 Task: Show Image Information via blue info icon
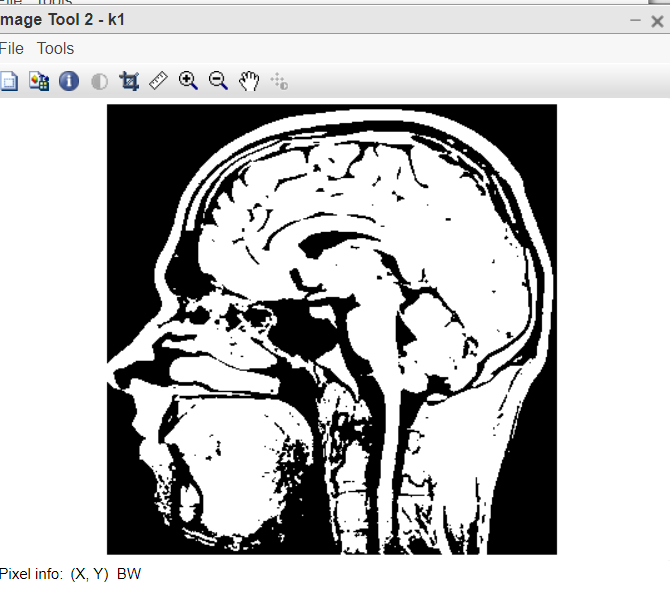[69, 81]
